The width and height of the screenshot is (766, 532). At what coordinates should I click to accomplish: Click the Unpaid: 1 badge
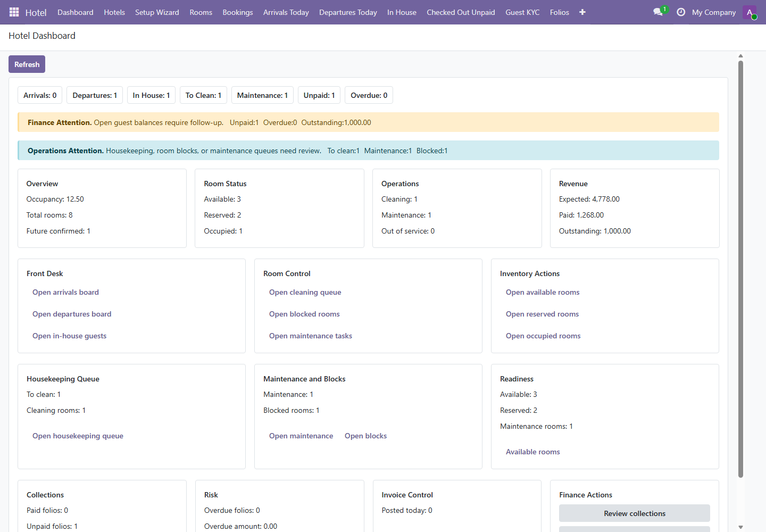[x=319, y=95]
